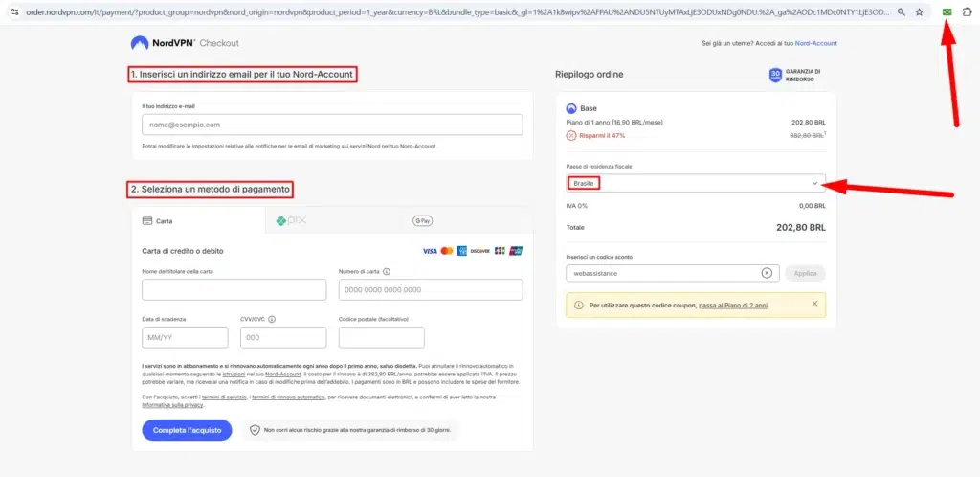Click the Piano di 1 anno text
The height and width of the screenshot is (477, 980).
[614, 122]
